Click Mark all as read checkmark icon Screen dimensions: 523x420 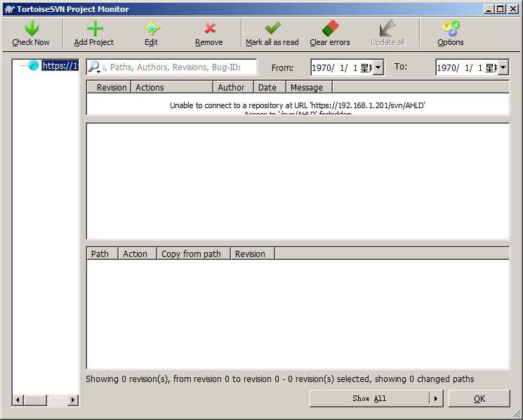272,28
